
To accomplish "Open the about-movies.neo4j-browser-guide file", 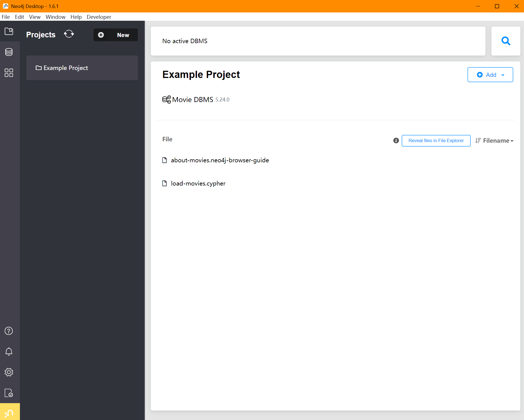I will (x=220, y=160).
